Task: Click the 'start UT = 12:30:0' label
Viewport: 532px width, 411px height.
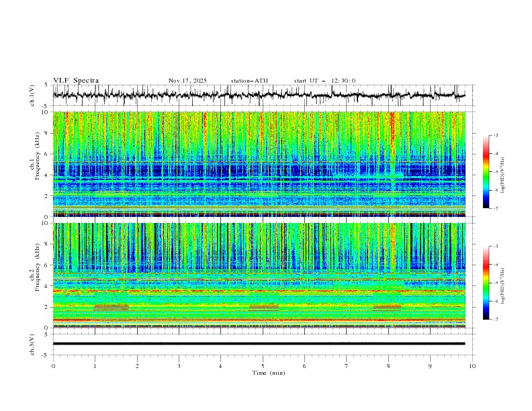Action: pyautogui.click(x=324, y=81)
